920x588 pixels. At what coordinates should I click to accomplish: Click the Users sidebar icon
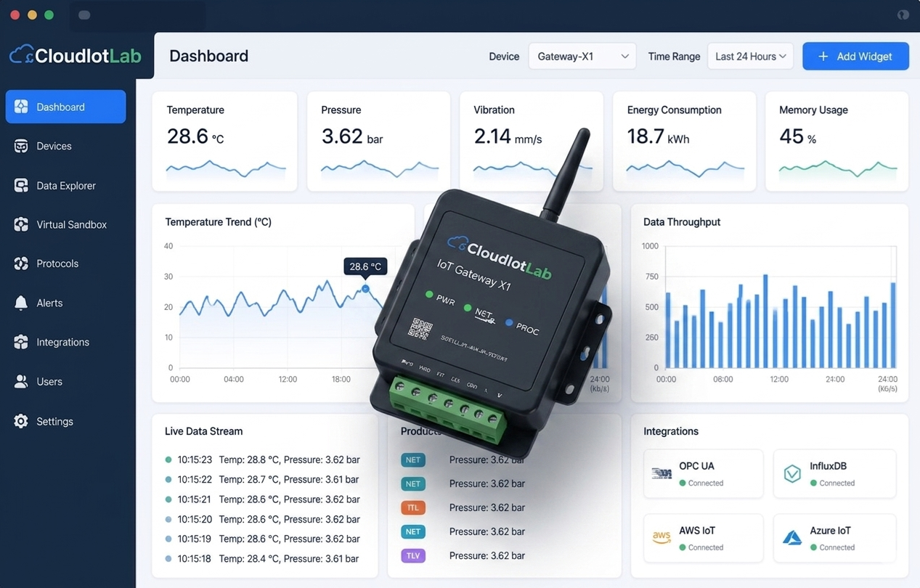(21, 381)
